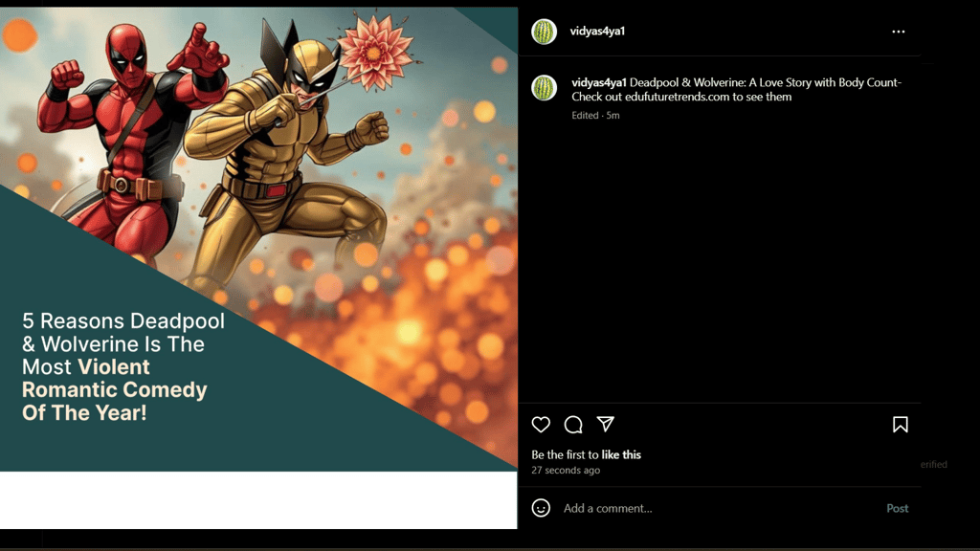Save the post with the bookmark icon

click(900, 425)
